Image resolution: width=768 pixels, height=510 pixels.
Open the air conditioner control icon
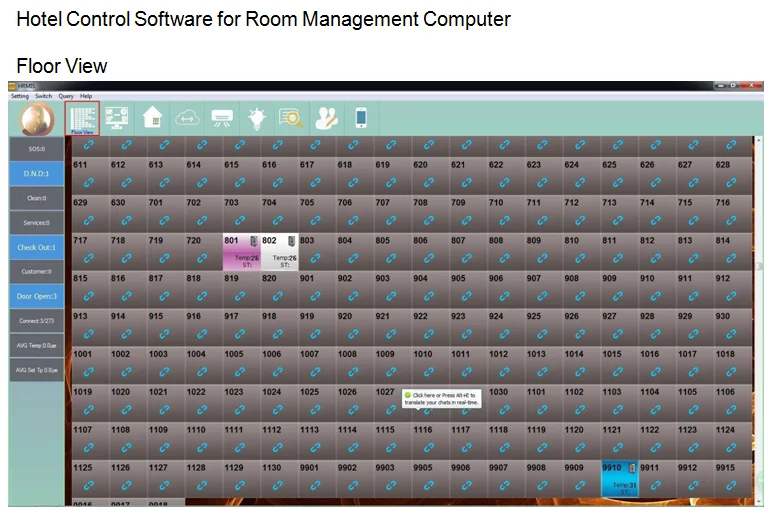222,118
